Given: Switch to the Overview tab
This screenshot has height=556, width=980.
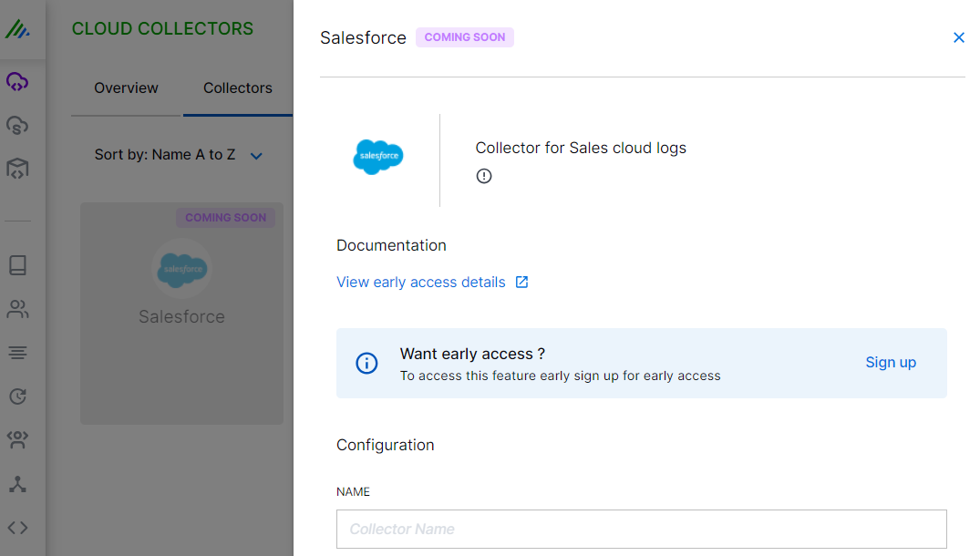Looking at the screenshot, I should (x=126, y=88).
